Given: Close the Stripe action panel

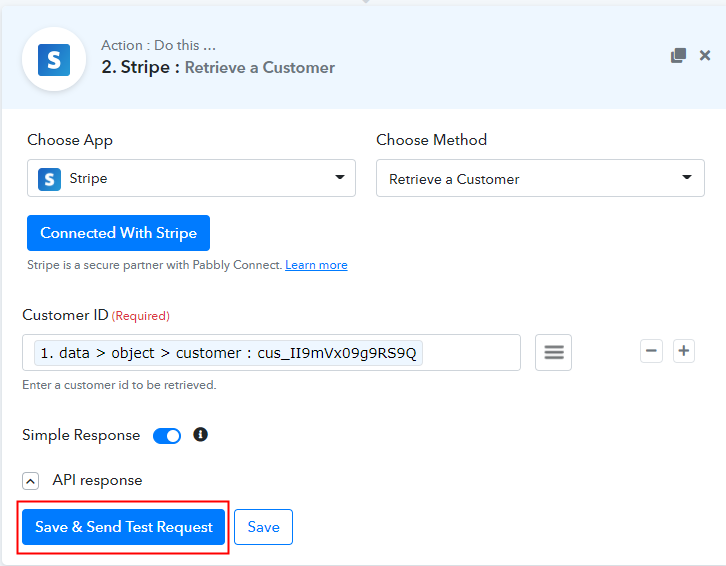Looking at the screenshot, I should point(705,56).
